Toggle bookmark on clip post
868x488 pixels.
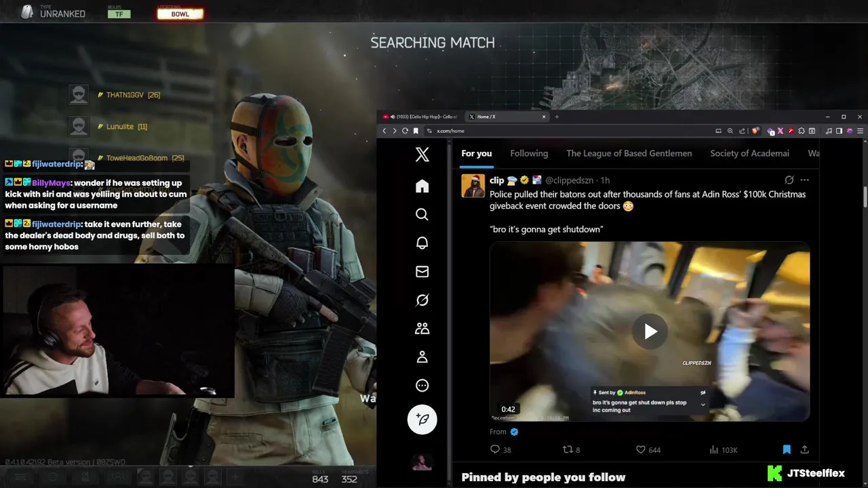tap(787, 449)
